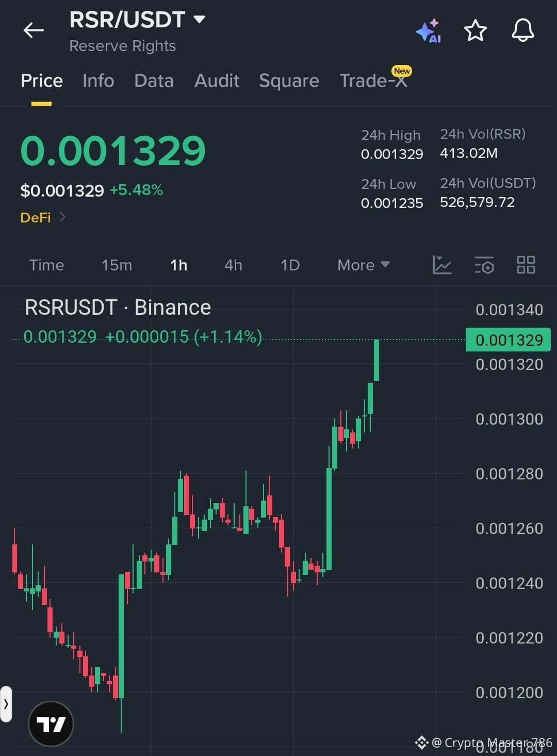
Task: Add RSR/USDT to favorites with star
Action: tap(475, 30)
